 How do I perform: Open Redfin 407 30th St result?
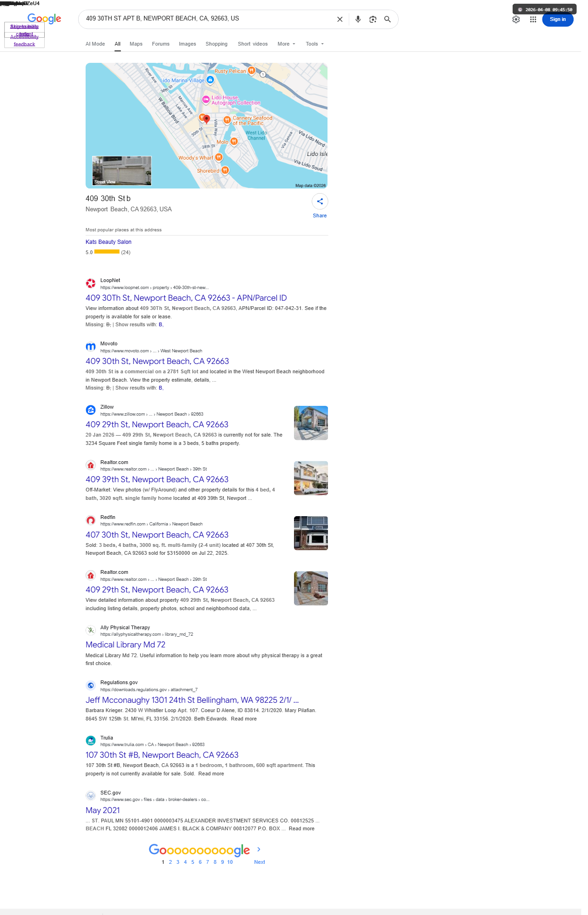pos(157,535)
